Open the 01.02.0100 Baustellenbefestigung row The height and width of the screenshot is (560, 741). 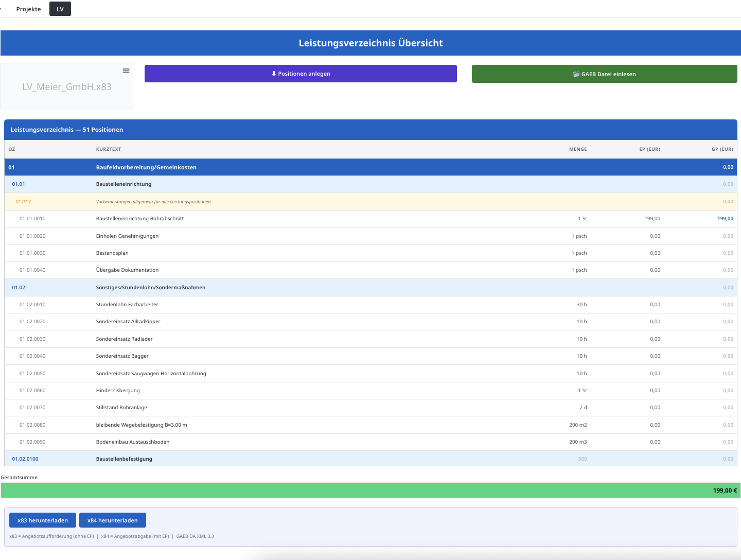(124, 459)
